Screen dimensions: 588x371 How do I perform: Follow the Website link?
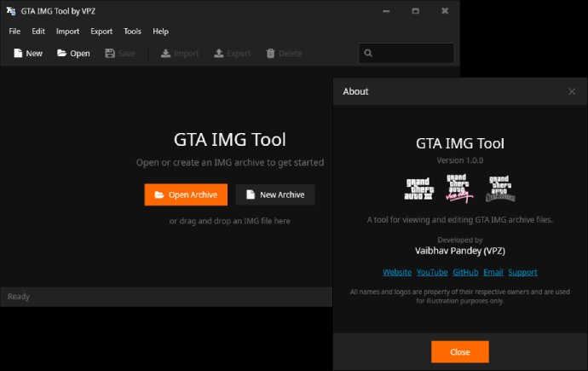[x=397, y=272]
